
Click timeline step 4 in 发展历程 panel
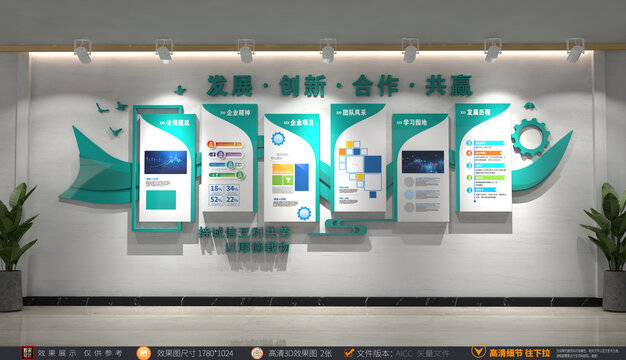[x=469, y=153]
